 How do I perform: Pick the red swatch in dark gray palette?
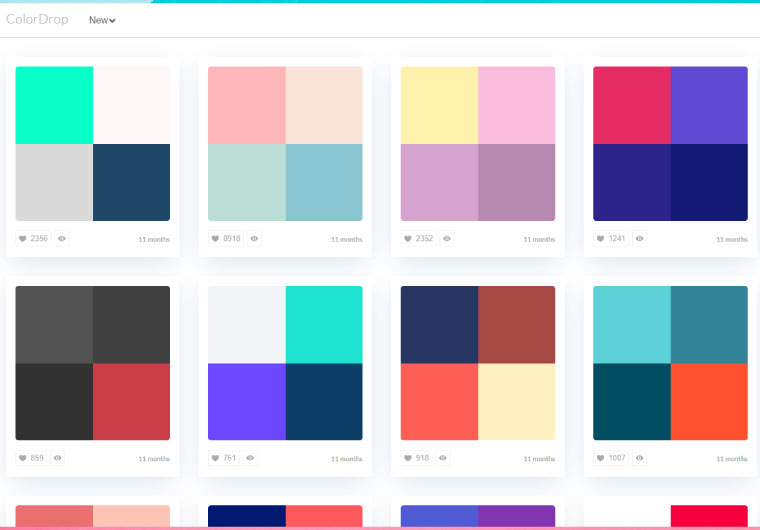click(x=131, y=401)
